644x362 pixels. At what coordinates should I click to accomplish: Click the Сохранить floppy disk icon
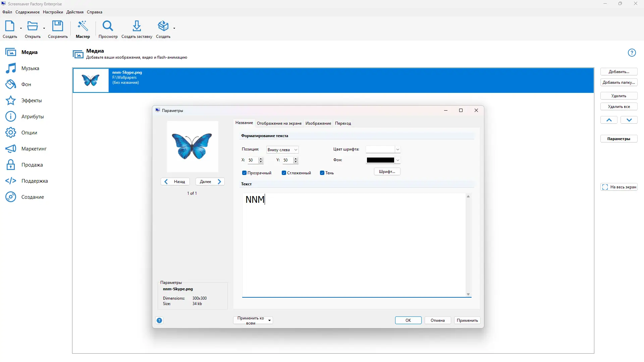58,26
